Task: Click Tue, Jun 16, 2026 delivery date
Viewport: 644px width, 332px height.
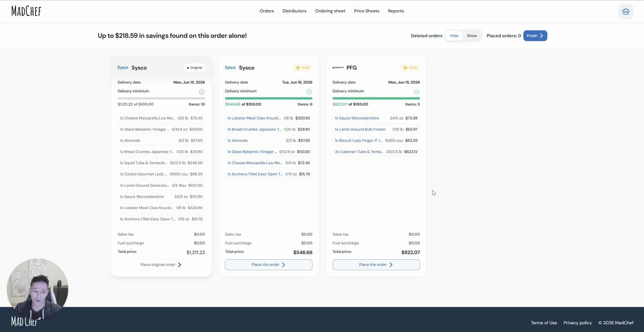Action: click(297, 82)
